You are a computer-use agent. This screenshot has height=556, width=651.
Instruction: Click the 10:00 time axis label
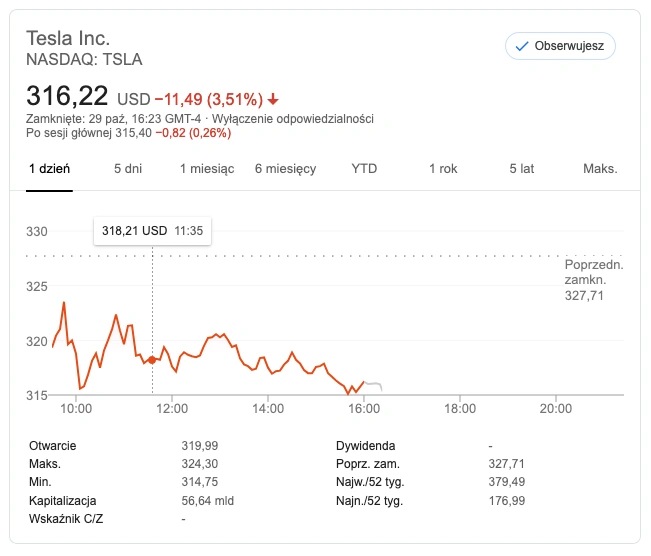[76, 409]
